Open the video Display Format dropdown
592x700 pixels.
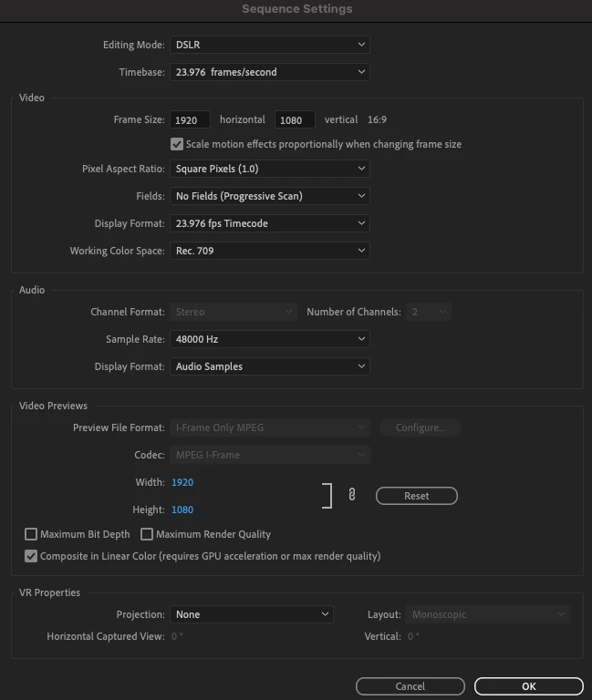coord(269,223)
